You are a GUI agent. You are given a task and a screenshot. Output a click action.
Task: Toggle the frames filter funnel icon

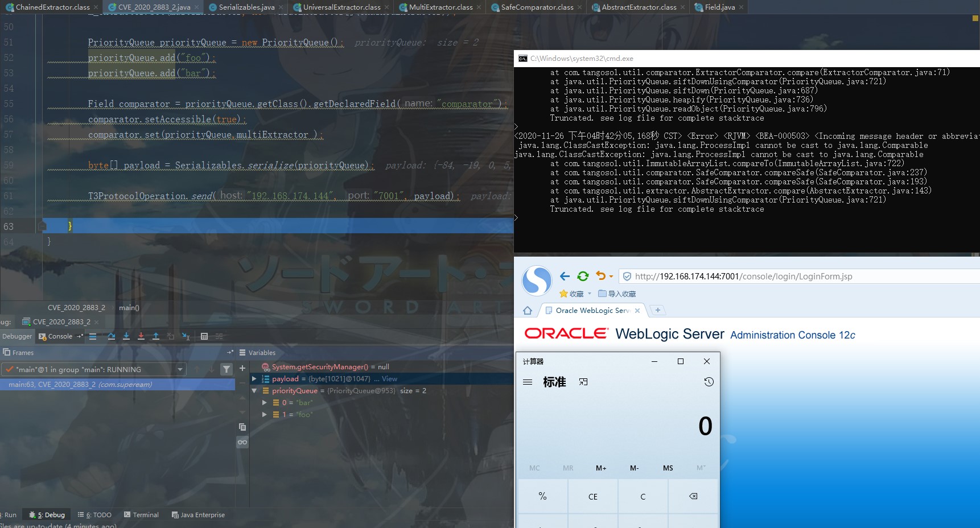[227, 369]
